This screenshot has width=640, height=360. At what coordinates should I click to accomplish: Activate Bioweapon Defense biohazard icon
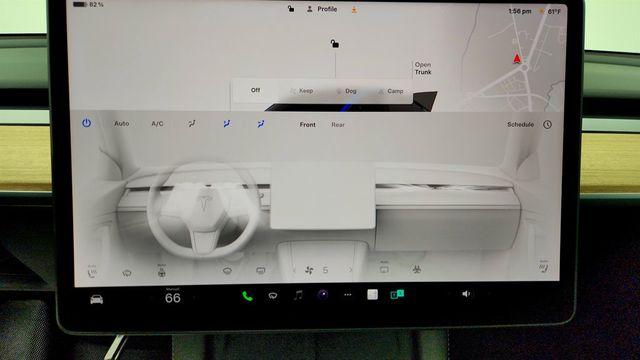pyautogui.click(x=416, y=269)
